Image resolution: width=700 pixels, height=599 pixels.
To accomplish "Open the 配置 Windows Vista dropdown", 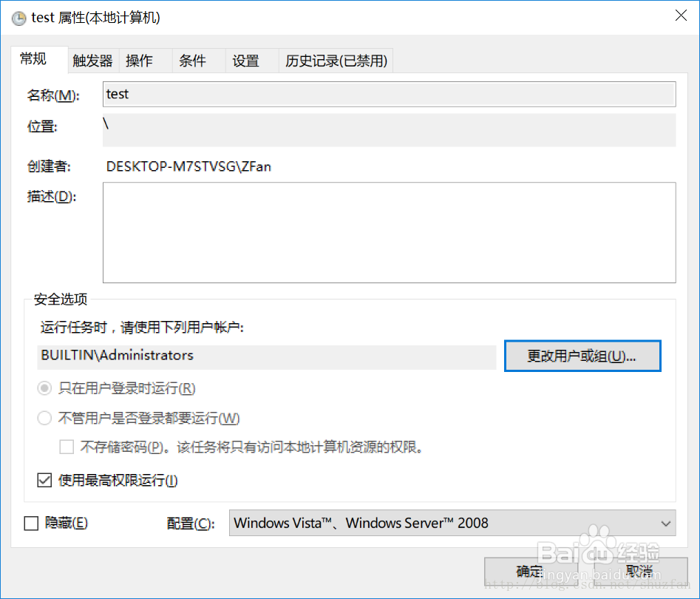I will click(x=452, y=523).
